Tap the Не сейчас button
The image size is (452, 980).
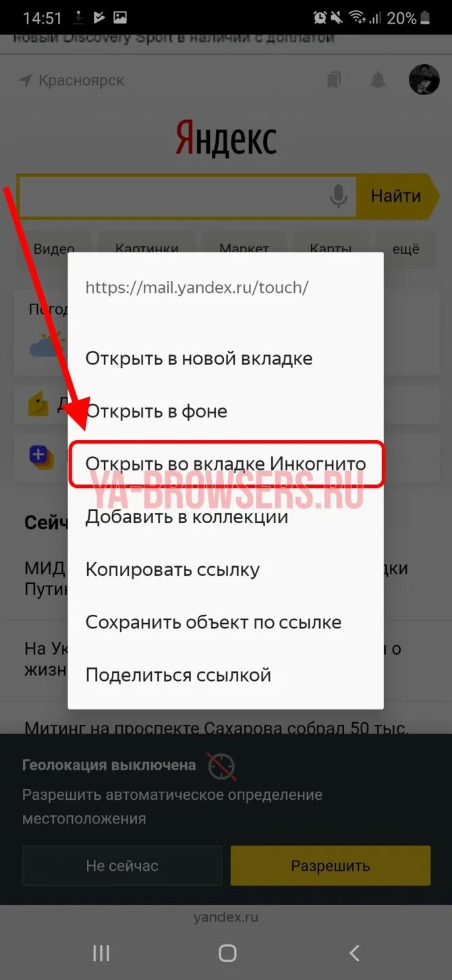[122, 865]
